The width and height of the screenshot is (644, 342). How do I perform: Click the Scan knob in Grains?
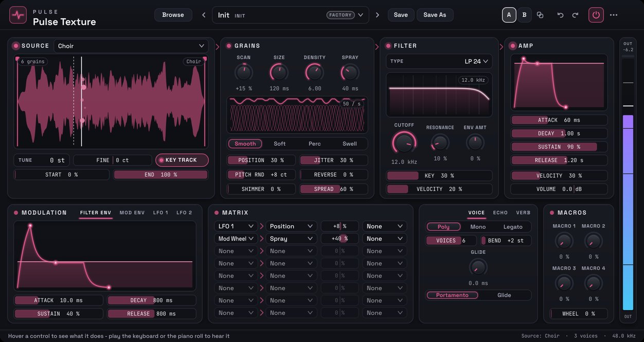244,72
